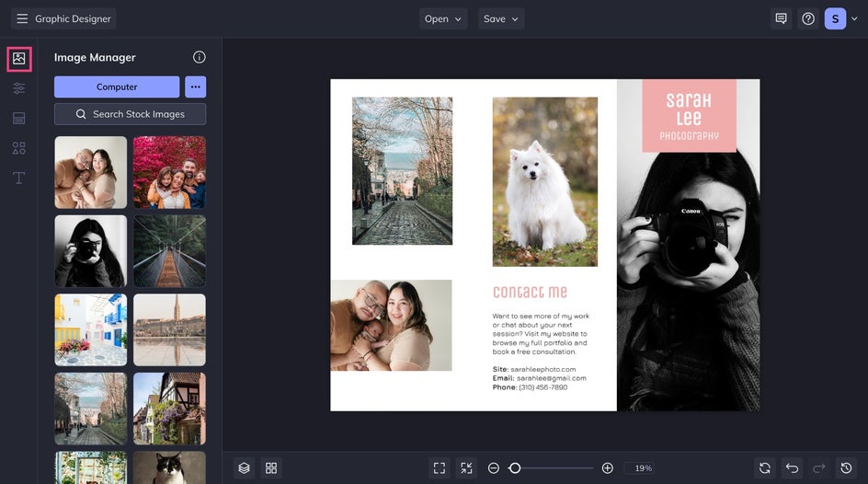
Task: Open the Layers panel icon
Action: [245, 468]
